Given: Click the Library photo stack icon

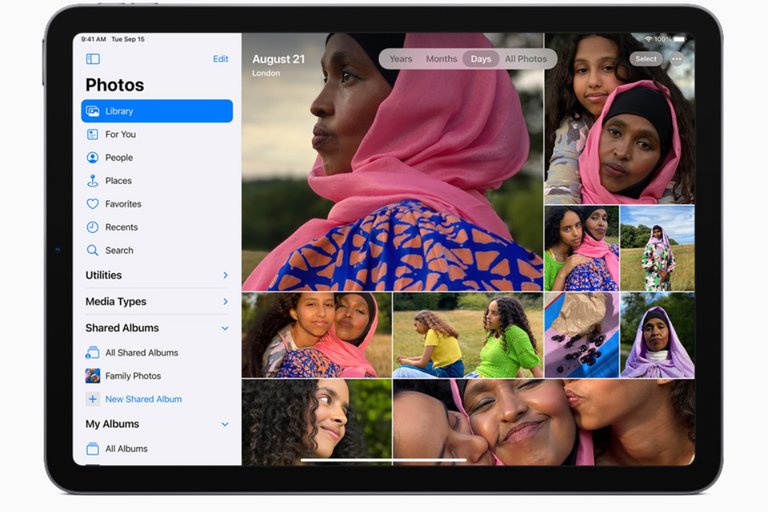Looking at the screenshot, I should pos(93,111).
